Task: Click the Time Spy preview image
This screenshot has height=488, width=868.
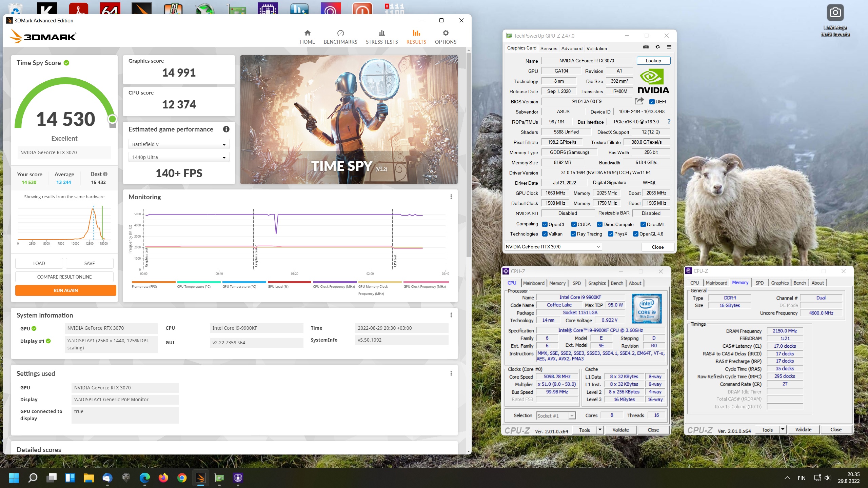Action: [349, 120]
